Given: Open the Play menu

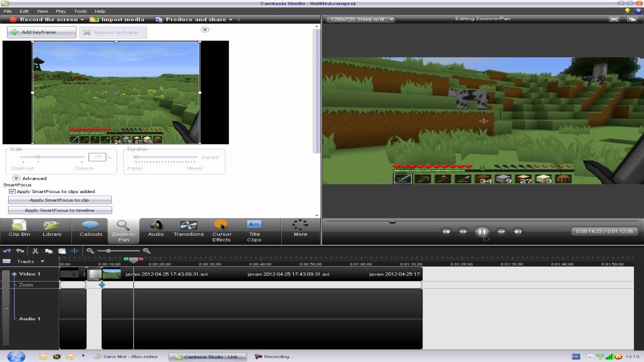Looking at the screenshot, I should (61, 11).
